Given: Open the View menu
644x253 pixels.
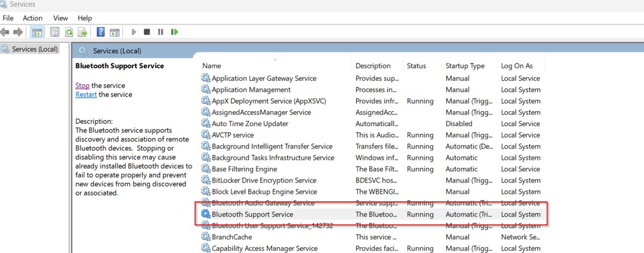Looking at the screenshot, I should click(61, 18).
